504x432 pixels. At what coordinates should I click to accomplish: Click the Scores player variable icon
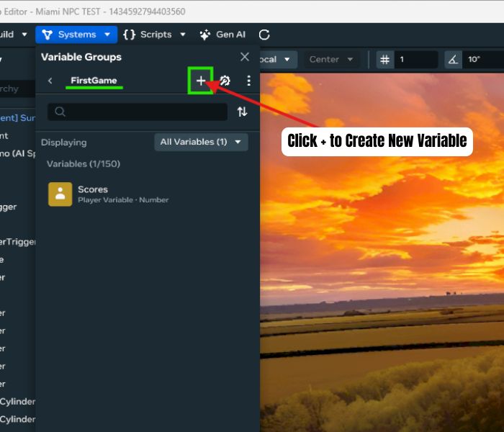pyautogui.click(x=60, y=194)
